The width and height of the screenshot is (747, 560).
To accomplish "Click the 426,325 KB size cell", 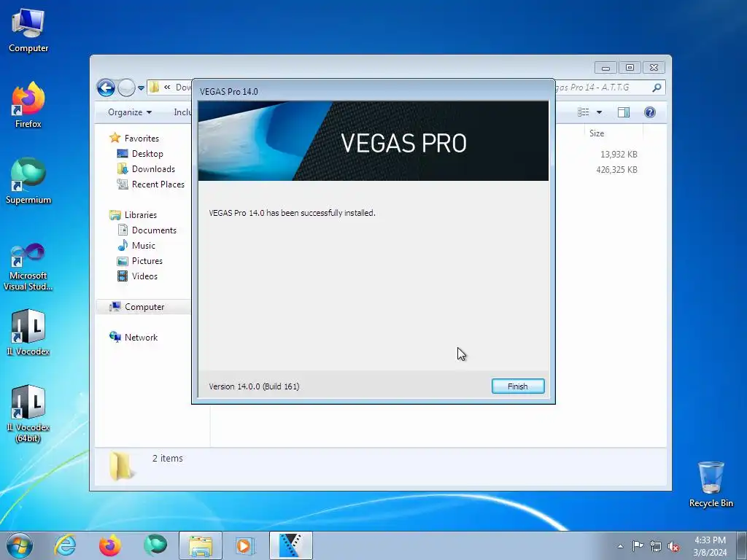I will (616, 169).
